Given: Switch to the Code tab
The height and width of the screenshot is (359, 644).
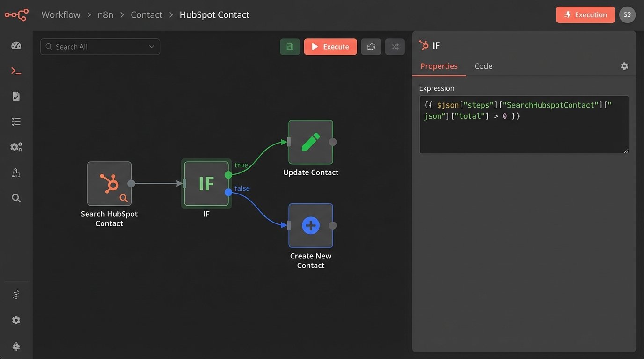Looking at the screenshot, I should tap(483, 66).
